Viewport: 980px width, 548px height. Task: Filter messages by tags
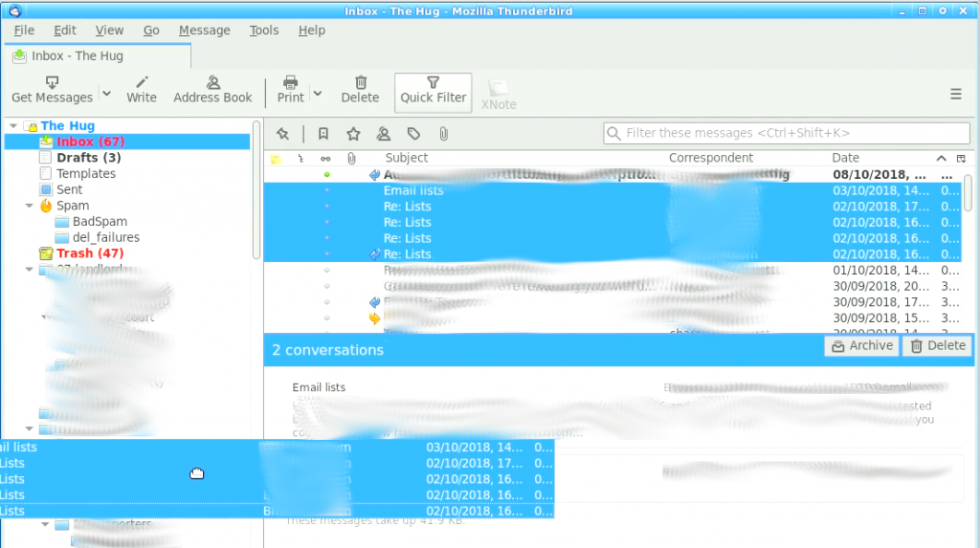[413, 134]
